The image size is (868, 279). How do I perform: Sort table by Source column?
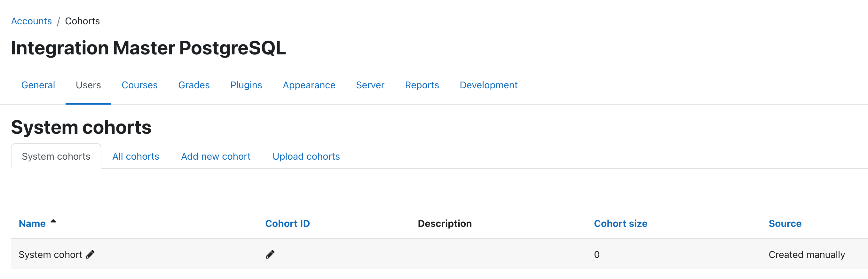[x=785, y=223]
